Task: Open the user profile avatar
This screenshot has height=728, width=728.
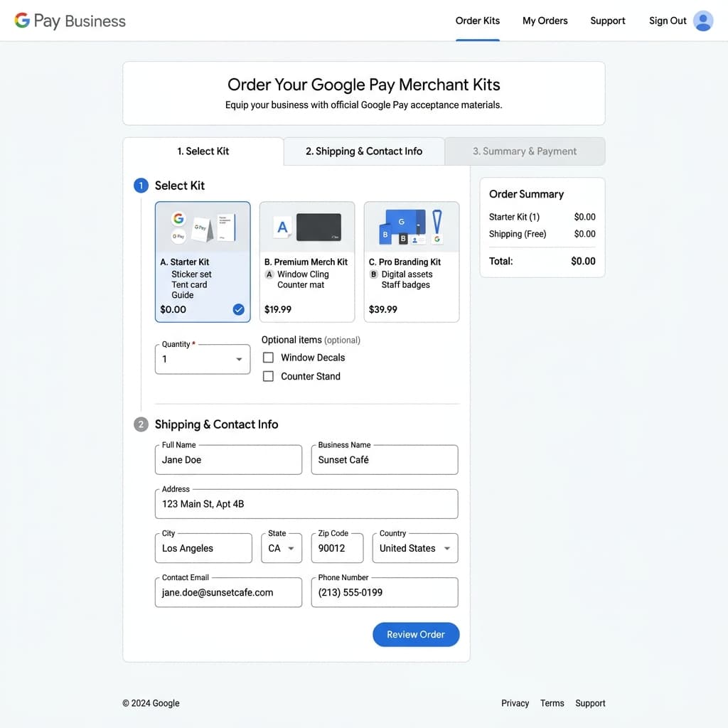Action: (703, 21)
